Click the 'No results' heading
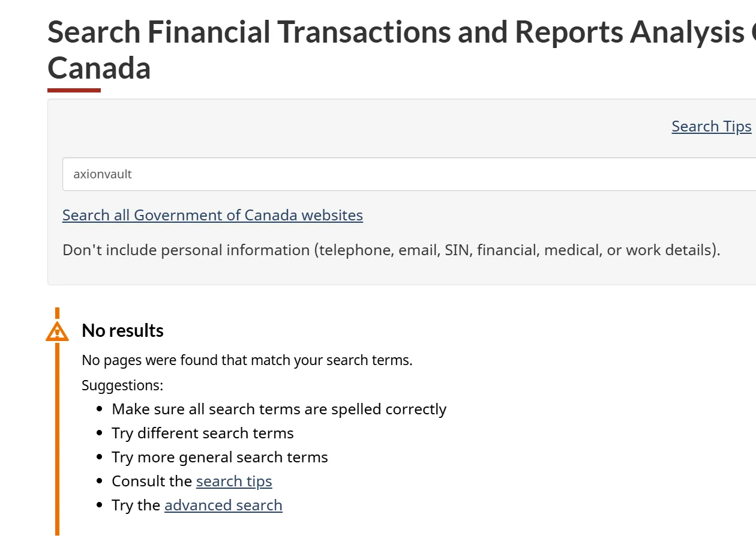This screenshot has height=550, width=756. click(x=122, y=331)
